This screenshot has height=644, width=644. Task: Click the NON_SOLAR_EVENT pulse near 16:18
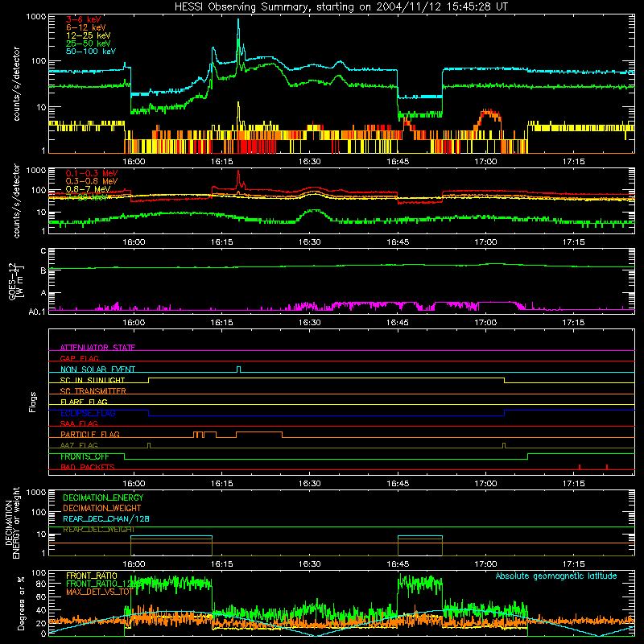pyautogui.click(x=238, y=369)
